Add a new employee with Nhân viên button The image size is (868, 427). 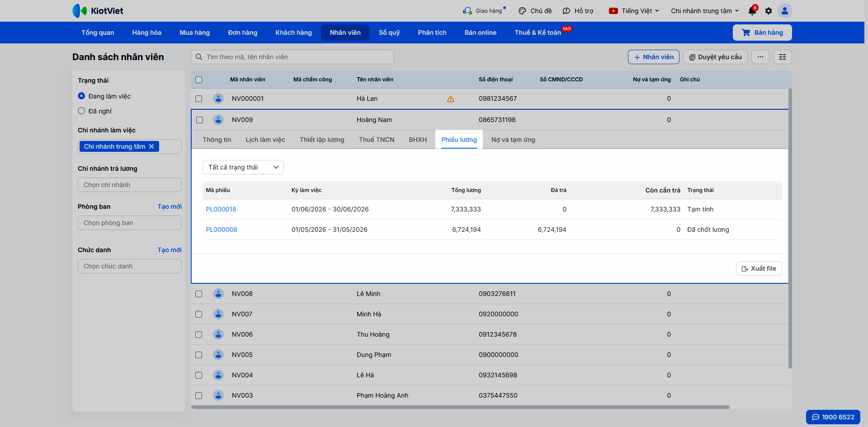[654, 57]
